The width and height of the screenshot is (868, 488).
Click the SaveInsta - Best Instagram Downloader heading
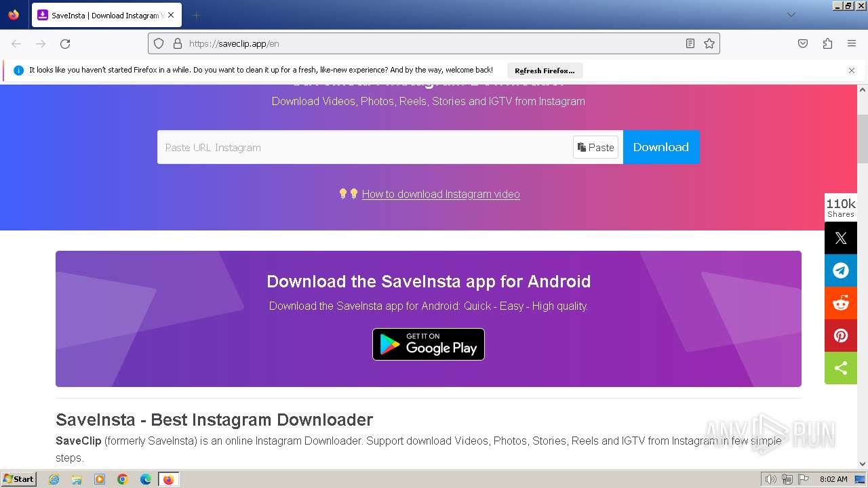pyautogui.click(x=214, y=420)
